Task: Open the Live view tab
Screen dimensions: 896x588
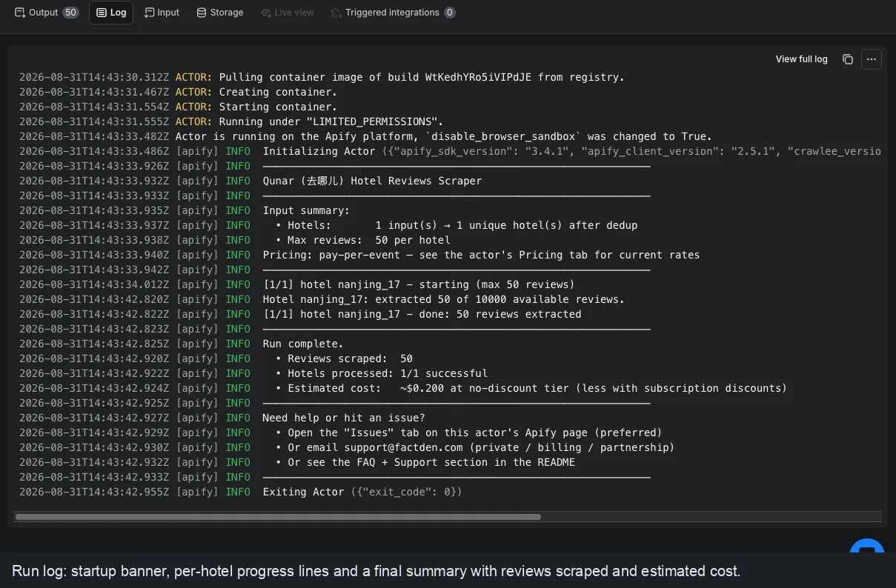Action: [288, 13]
